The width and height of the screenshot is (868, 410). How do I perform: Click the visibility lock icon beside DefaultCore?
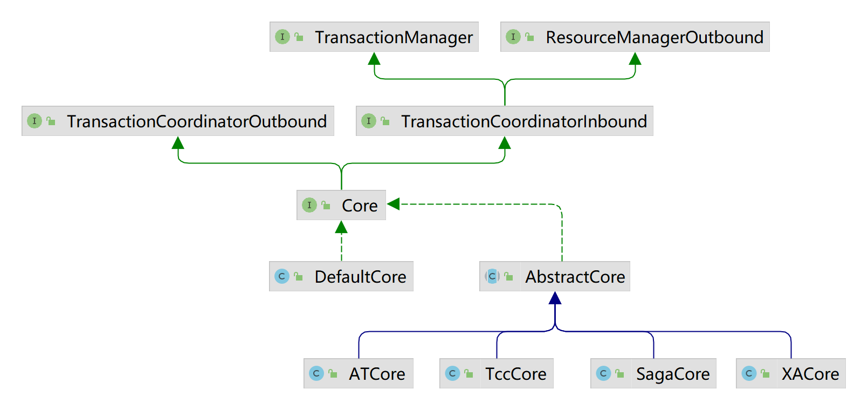coord(299,276)
